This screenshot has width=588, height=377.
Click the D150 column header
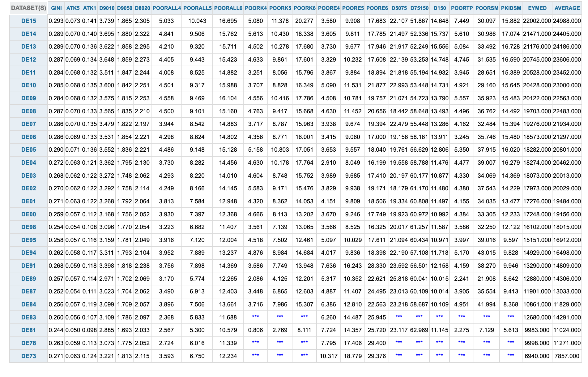tap(440, 8)
